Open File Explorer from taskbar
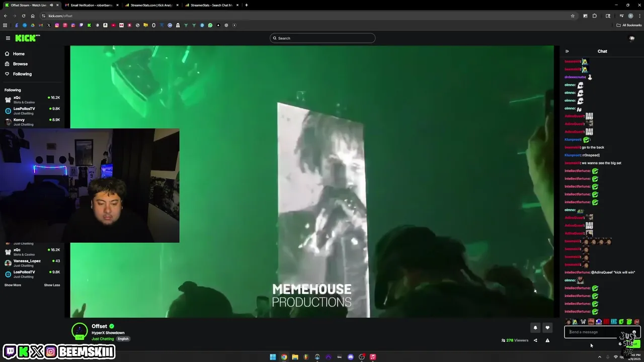 [295, 357]
